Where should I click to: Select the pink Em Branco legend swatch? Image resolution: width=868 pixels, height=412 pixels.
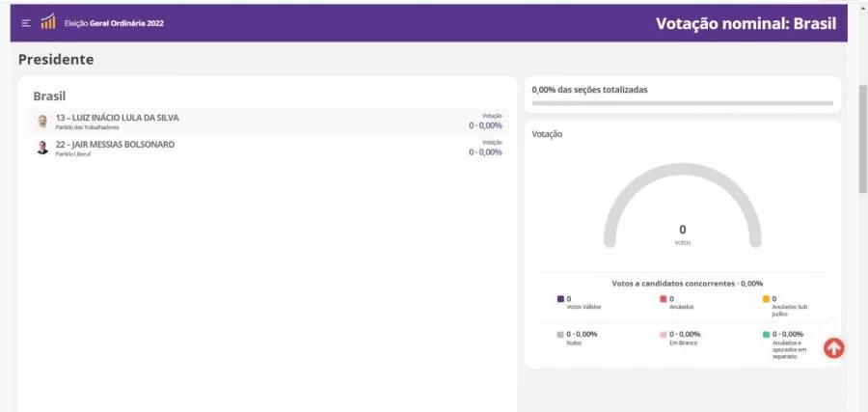[x=664, y=334]
